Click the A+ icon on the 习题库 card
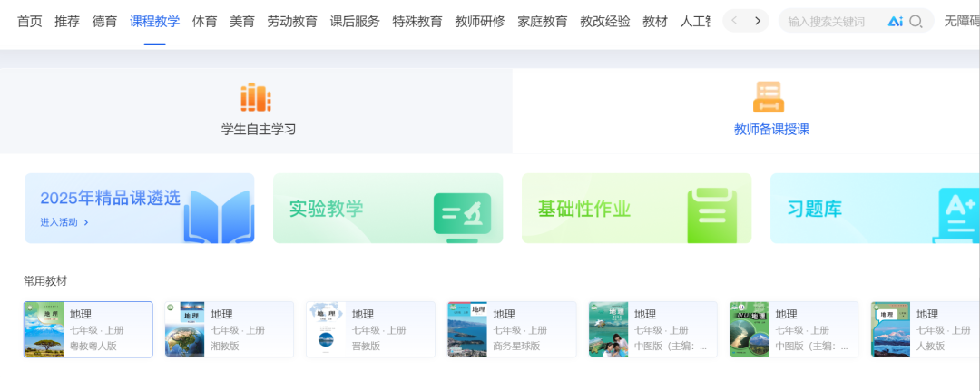 (x=956, y=216)
